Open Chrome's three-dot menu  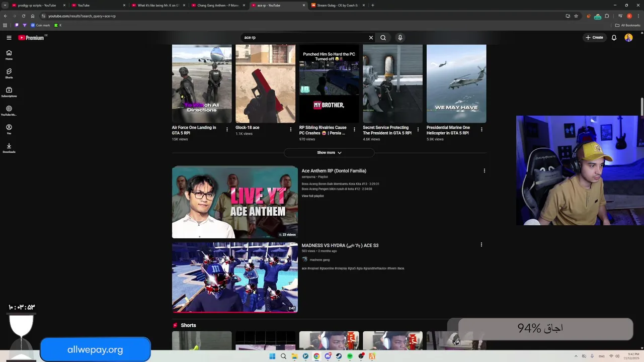click(638, 16)
